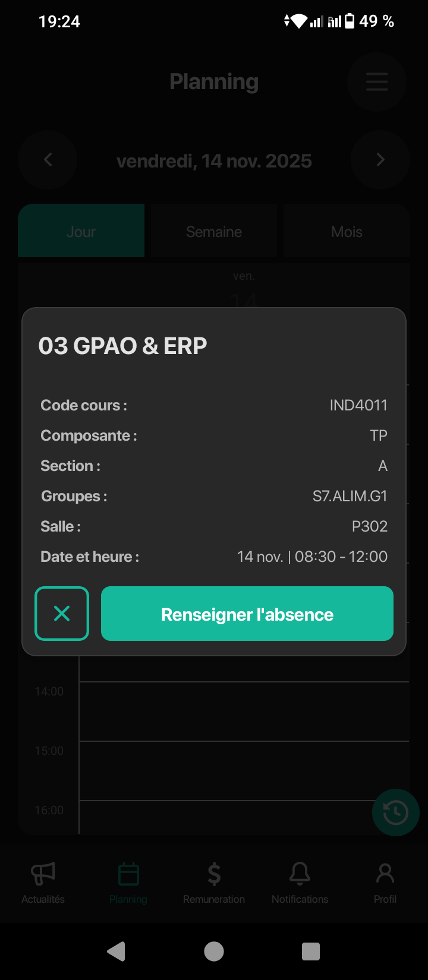Close the course details popup with X
This screenshot has width=428, height=980.
[62, 614]
